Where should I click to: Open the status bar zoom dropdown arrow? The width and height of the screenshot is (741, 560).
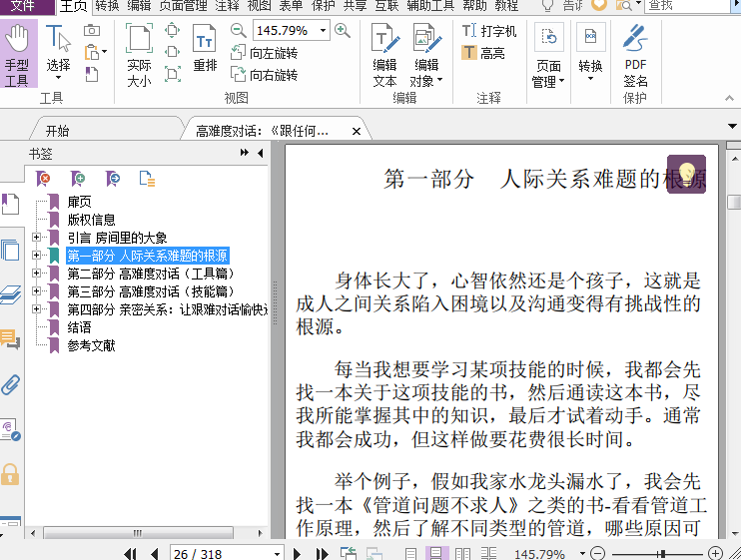click(x=582, y=553)
